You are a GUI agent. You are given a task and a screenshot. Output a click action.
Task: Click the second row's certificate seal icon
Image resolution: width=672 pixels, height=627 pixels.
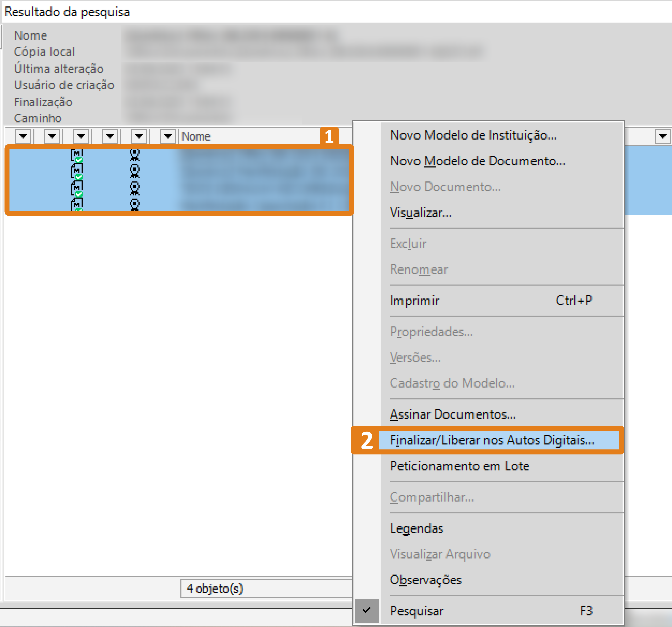coord(135,171)
